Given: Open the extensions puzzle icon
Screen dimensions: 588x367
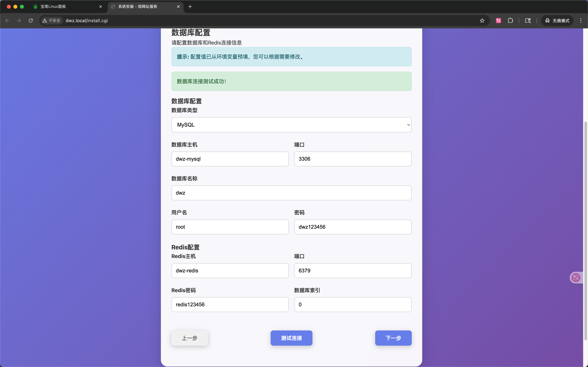Looking at the screenshot, I should click(x=510, y=21).
